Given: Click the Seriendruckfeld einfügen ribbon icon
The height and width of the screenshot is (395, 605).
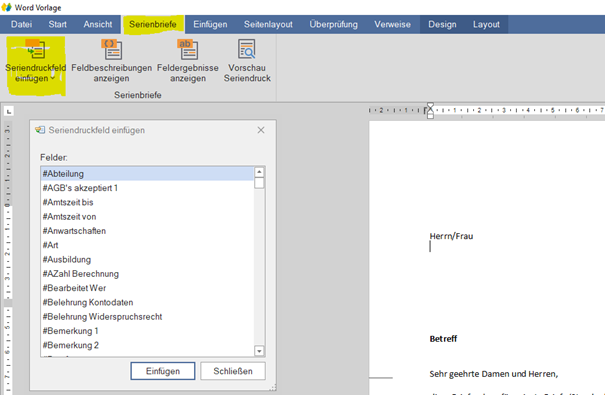Looking at the screenshot, I should (35, 49).
